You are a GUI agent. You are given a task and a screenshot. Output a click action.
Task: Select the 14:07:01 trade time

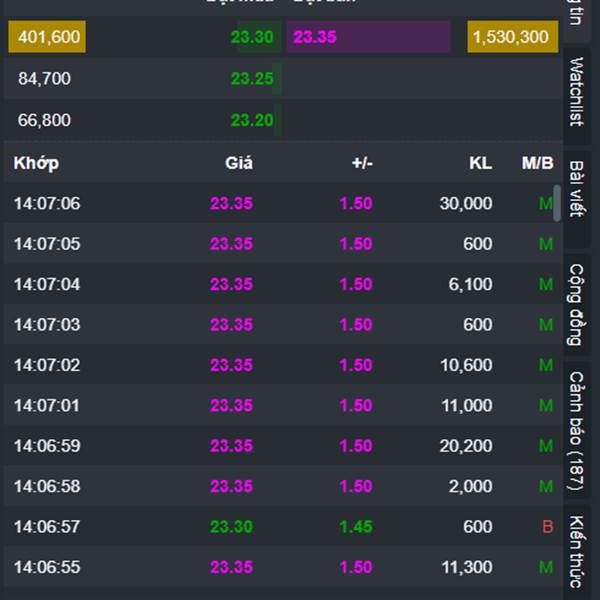(x=47, y=406)
